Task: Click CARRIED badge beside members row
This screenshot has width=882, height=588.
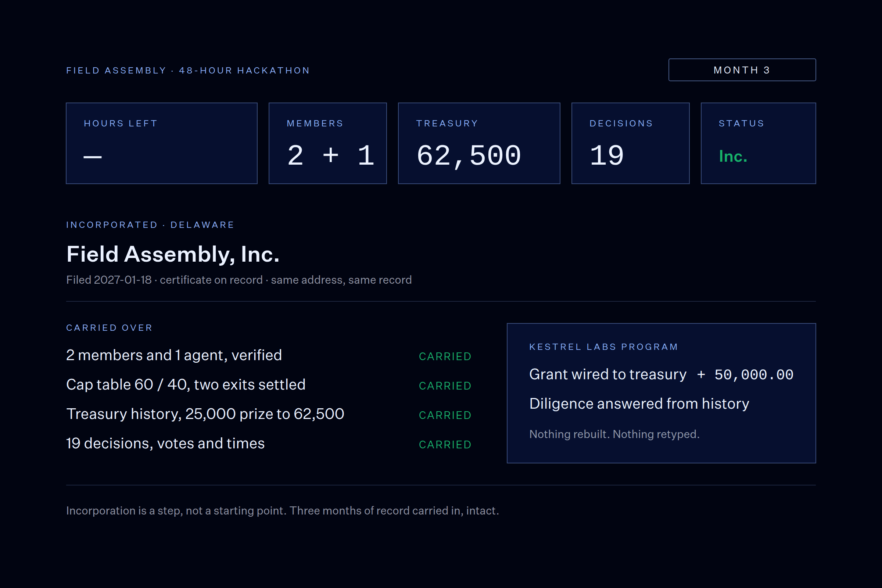Action: [x=445, y=356]
